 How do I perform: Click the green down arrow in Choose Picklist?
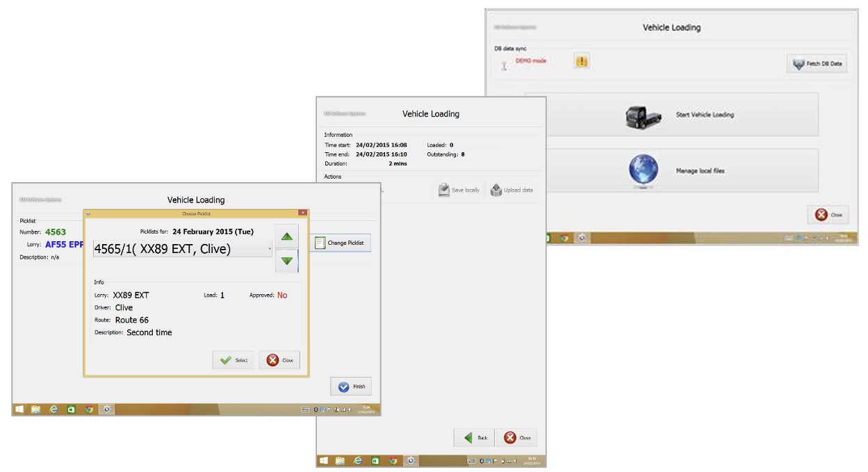(286, 261)
